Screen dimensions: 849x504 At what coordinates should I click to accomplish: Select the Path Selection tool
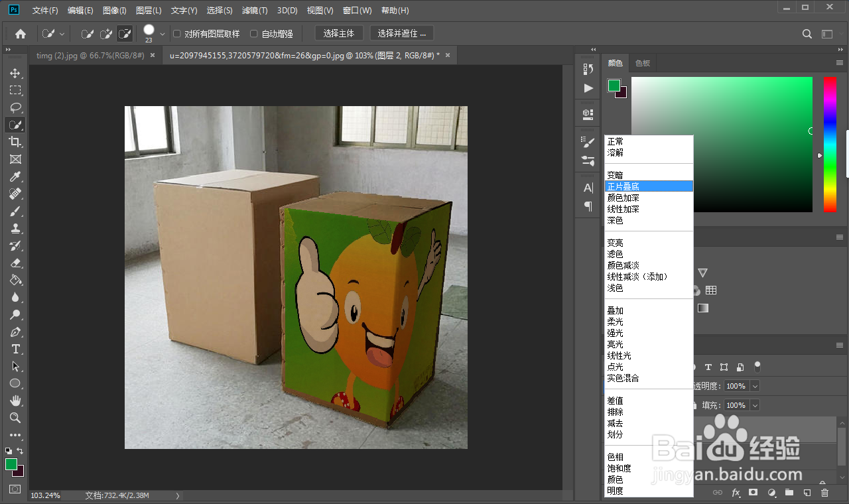(x=15, y=366)
